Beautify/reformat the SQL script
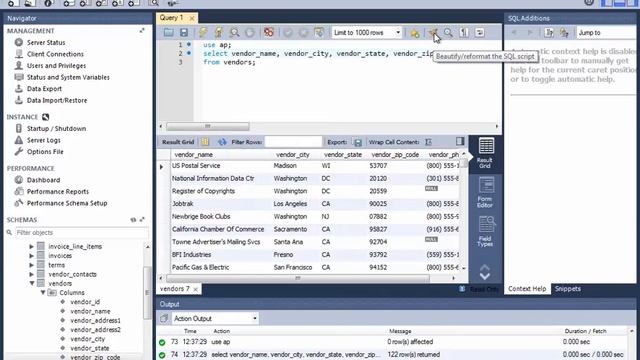640x360 pixels. click(x=433, y=33)
